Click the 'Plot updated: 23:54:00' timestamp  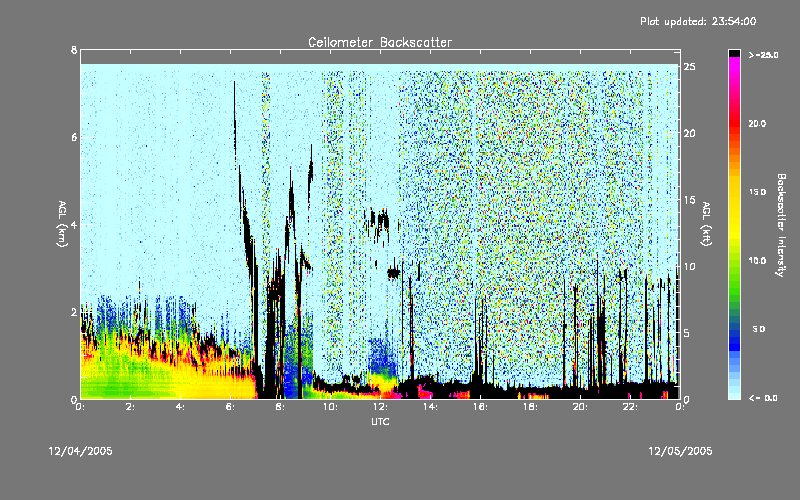point(698,21)
